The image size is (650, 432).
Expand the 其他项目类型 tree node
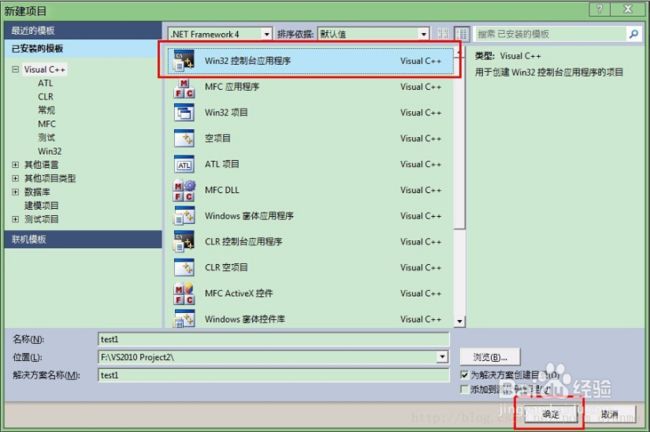(15, 178)
